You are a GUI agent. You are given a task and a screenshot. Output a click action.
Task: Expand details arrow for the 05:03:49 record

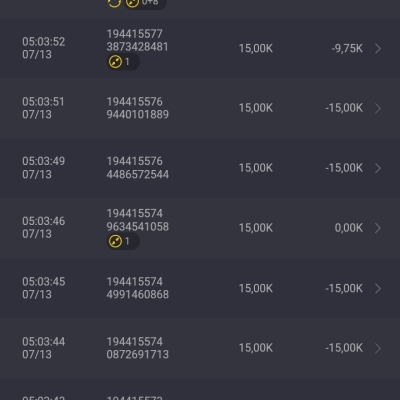point(378,168)
